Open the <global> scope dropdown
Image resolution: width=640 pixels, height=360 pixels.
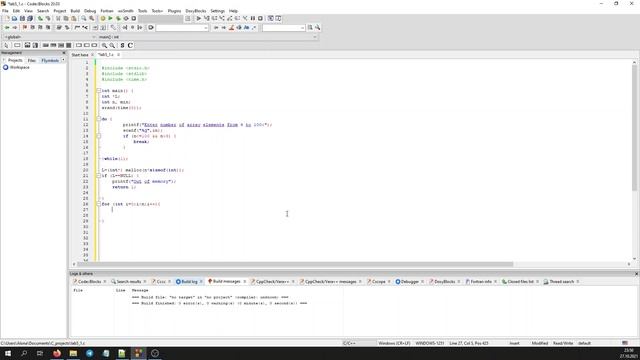click(49, 37)
